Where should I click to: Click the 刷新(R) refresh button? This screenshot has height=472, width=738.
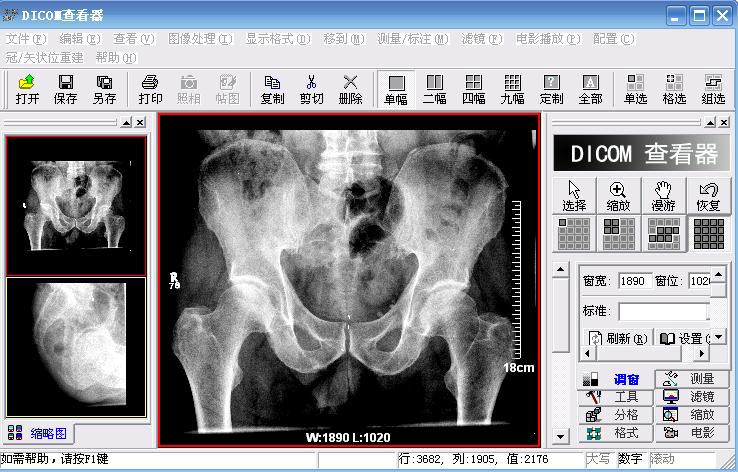click(617, 338)
